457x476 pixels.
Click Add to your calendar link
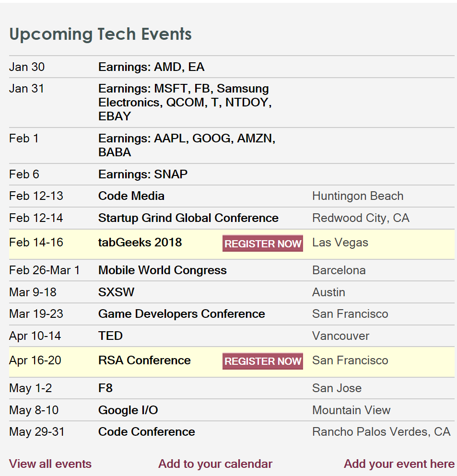tap(215, 464)
